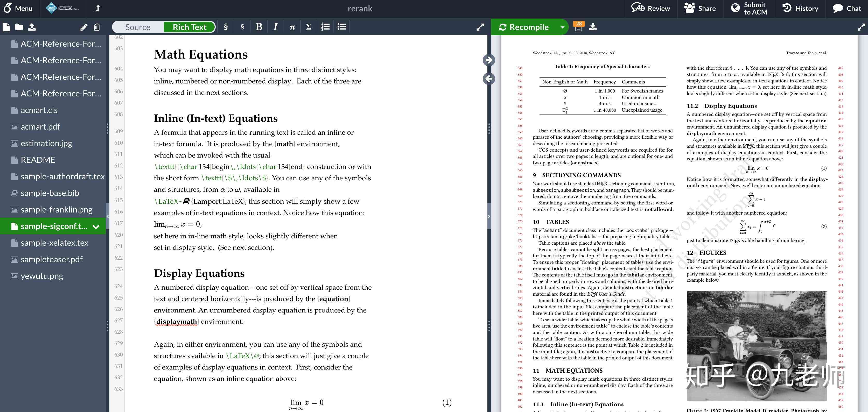
Task: Collapse the file tree with left chevron handle
Action: point(108,216)
